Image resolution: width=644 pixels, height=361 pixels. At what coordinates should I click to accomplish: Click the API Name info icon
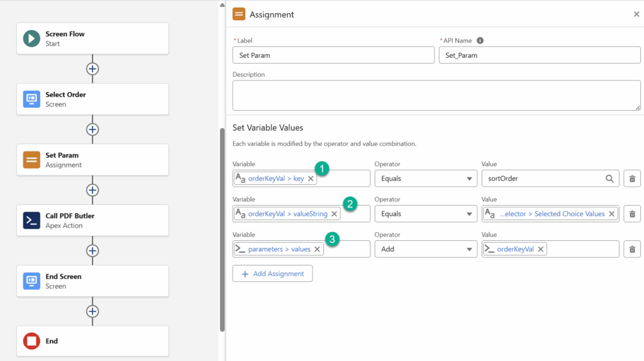coord(480,41)
